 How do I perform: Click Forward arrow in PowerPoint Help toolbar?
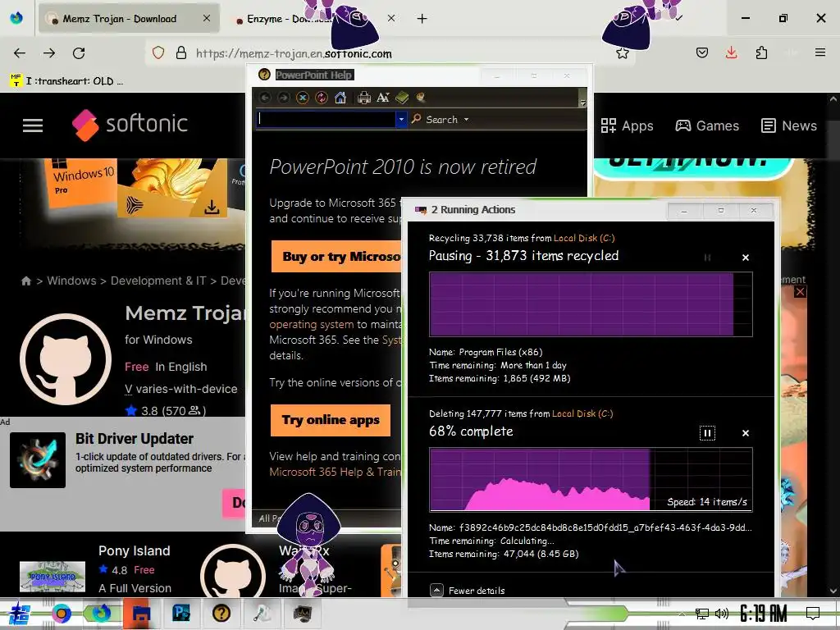pos(283,98)
